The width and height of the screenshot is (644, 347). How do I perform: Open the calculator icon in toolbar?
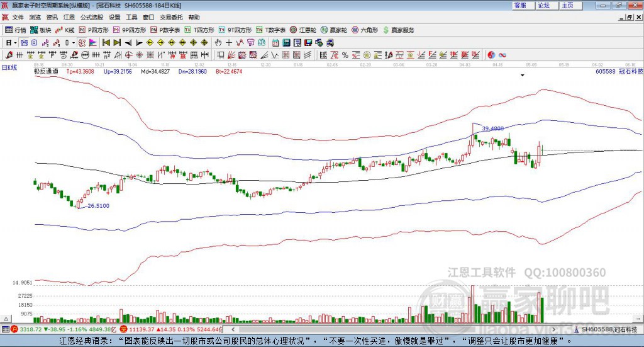[286, 43]
